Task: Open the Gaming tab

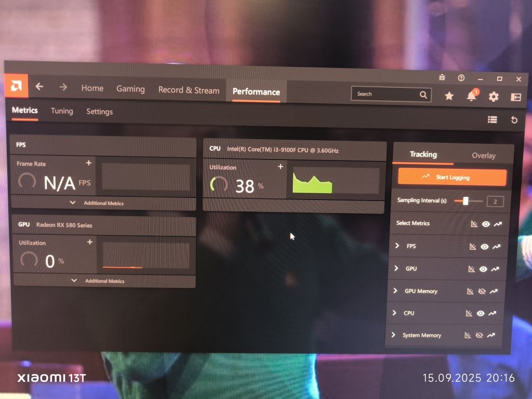Action: click(x=130, y=89)
